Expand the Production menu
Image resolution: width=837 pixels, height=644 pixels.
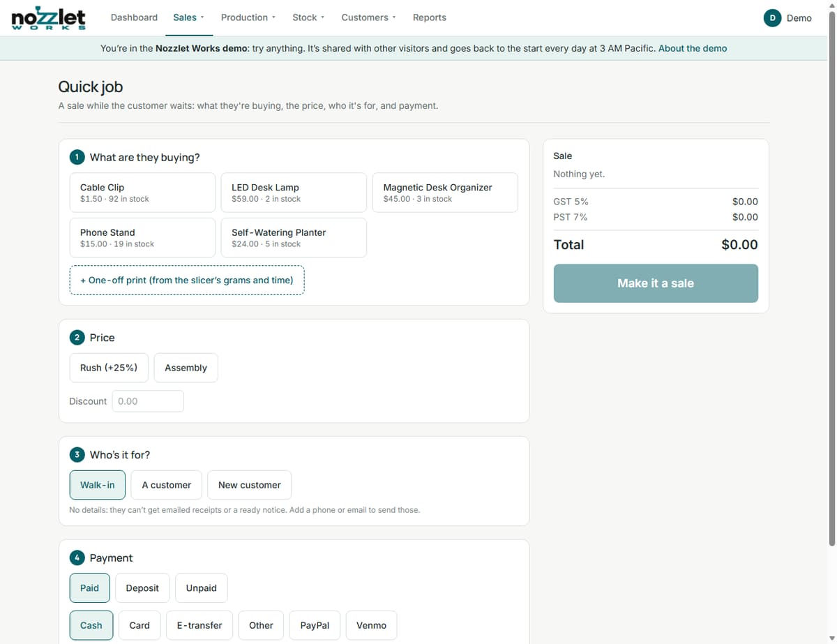tap(248, 17)
